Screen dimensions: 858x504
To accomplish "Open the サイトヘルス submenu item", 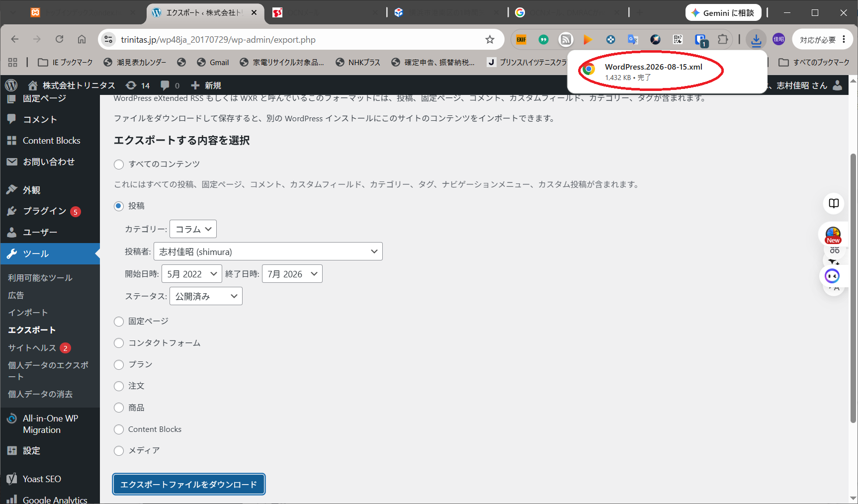I will pos(32,347).
